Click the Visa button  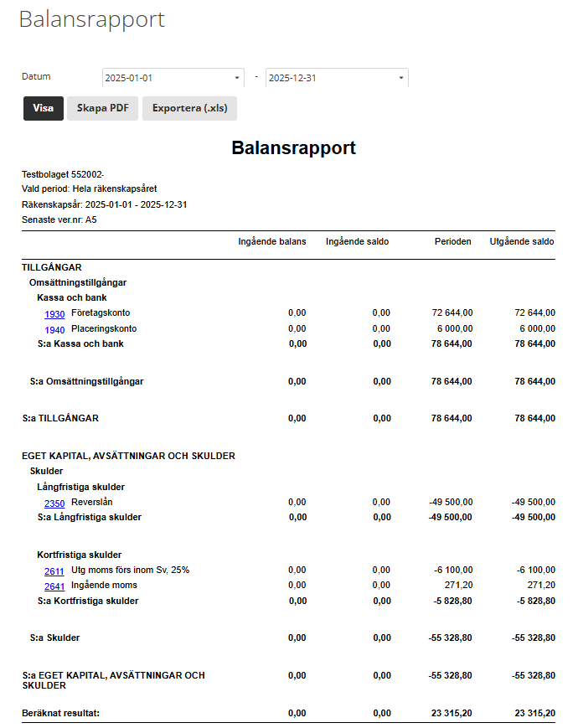[44, 108]
